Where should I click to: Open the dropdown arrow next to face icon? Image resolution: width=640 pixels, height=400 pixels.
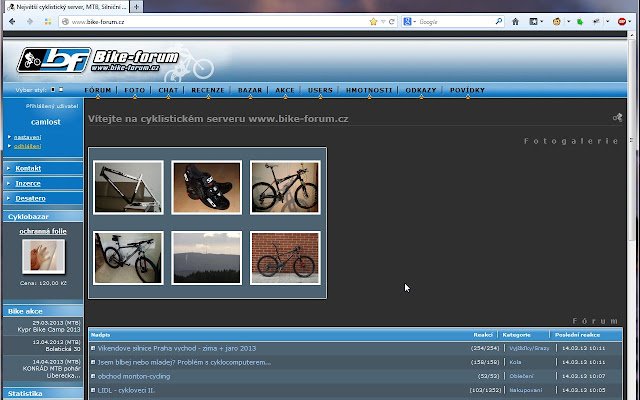pos(568,22)
